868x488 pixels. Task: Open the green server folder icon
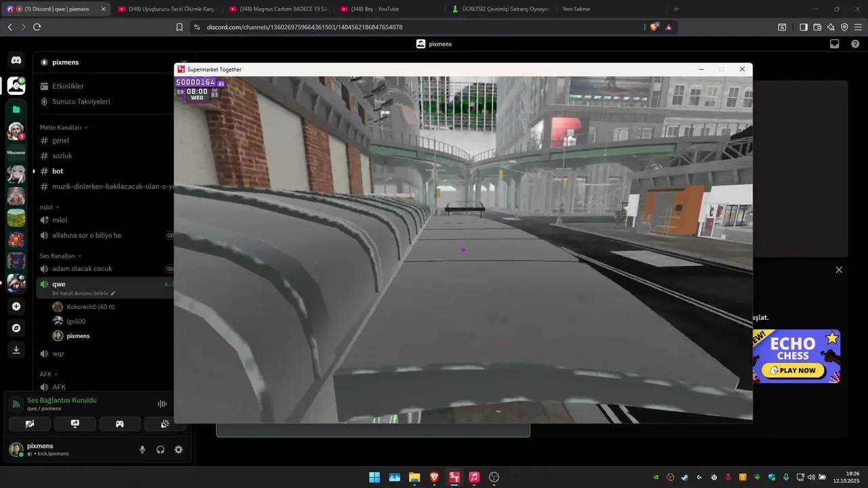[16, 109]
